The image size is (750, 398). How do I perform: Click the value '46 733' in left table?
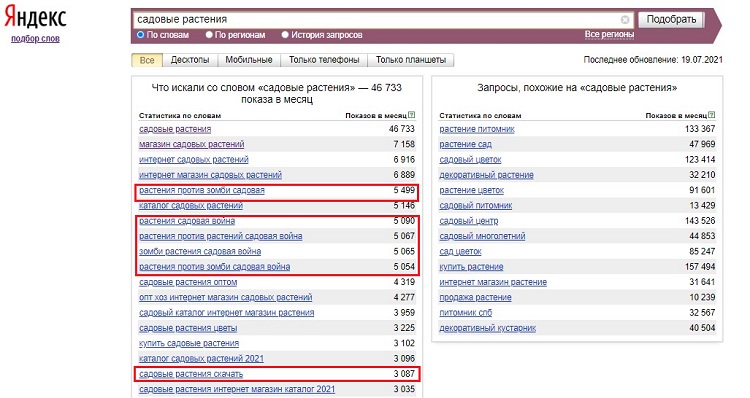[402, 129]
